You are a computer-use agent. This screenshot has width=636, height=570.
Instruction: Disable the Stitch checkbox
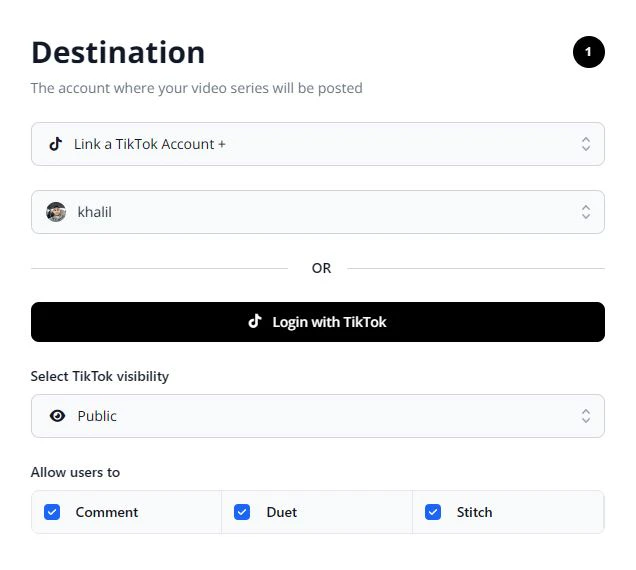433,512
